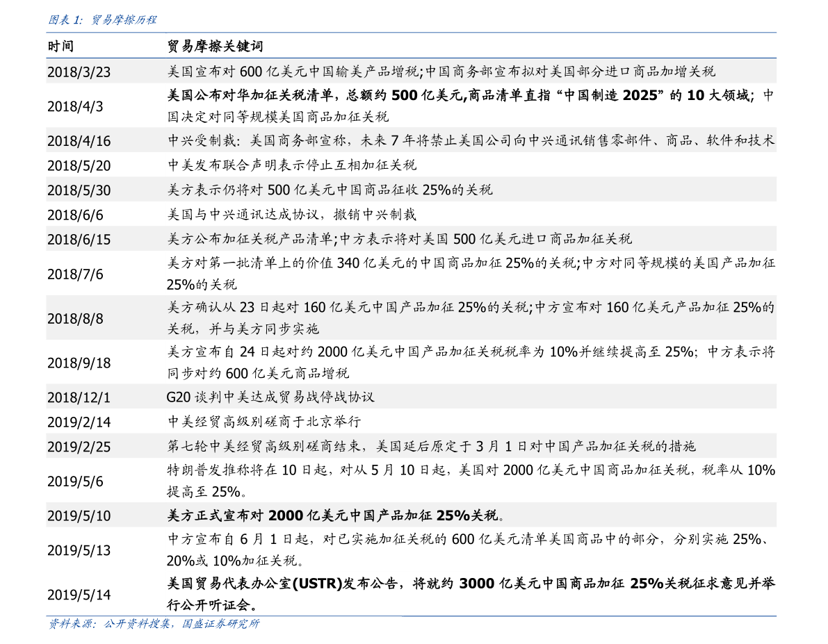The image size is (828, 644).
Task: Select the 时间 column header
Action: (60, 47)
